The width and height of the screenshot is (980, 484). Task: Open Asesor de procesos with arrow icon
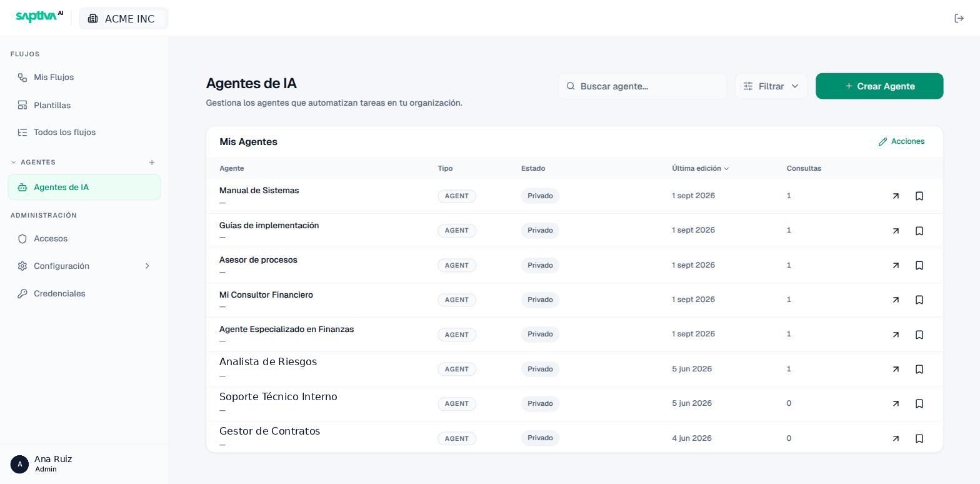896,266
